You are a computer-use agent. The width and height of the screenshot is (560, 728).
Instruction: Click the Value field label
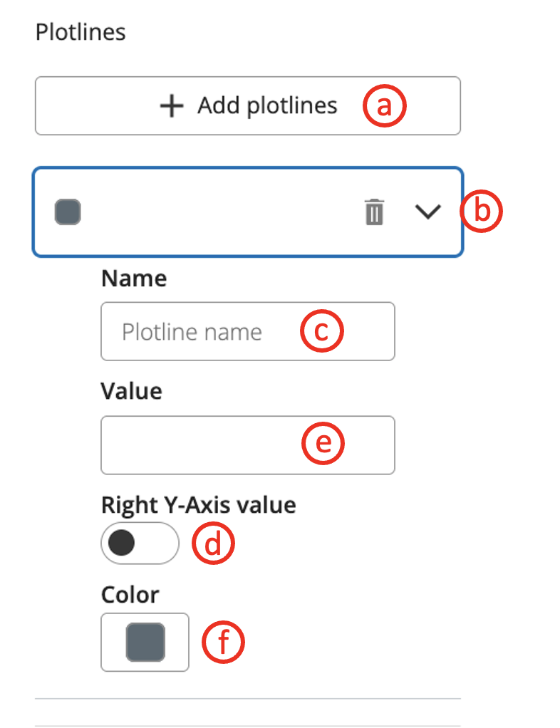pos(132,390)
